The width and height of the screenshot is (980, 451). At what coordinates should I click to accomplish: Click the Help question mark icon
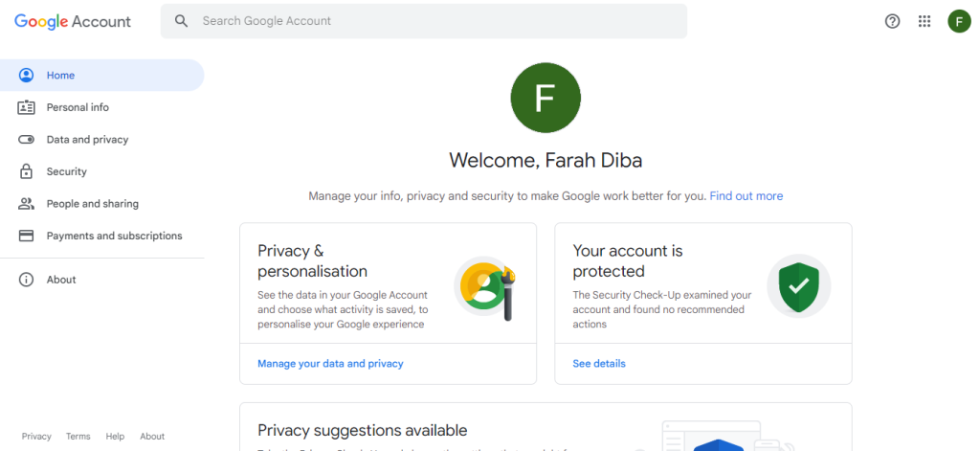pyautogui.click(x=893, y=21)
